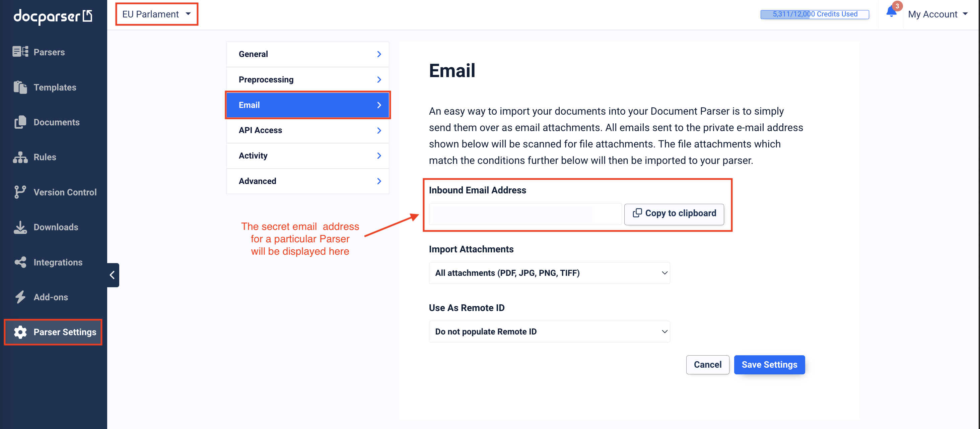The width and height of the screenshot is (980, 429).
Task: Click the Templates sidebar icon
Action: click(20, 87)
